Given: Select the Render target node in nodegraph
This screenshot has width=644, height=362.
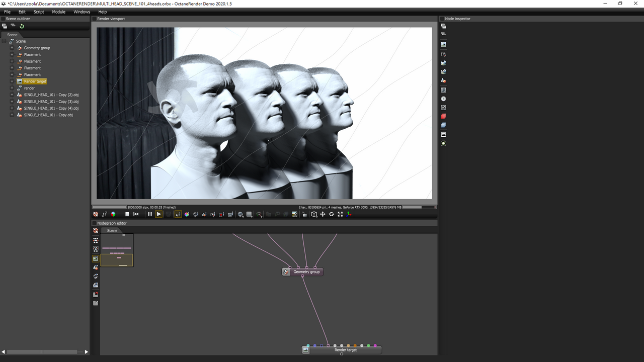Looking at the screenshot, I should [x=342, y=349].
